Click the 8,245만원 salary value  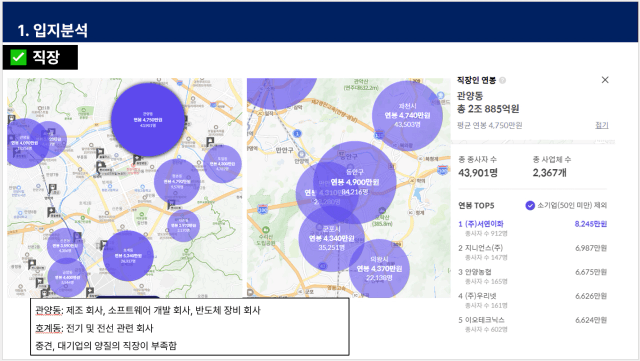pos(591,224)
